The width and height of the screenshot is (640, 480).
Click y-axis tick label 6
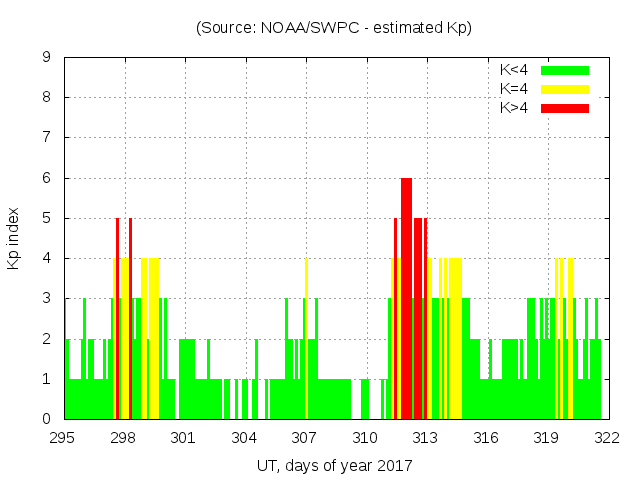pos(47,178)
